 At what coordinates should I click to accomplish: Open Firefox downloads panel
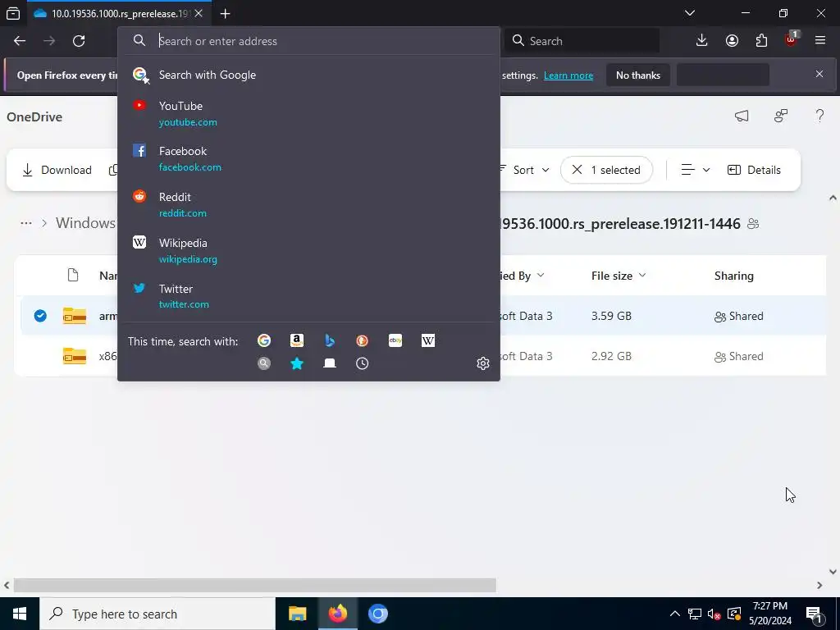coord(701,41)
